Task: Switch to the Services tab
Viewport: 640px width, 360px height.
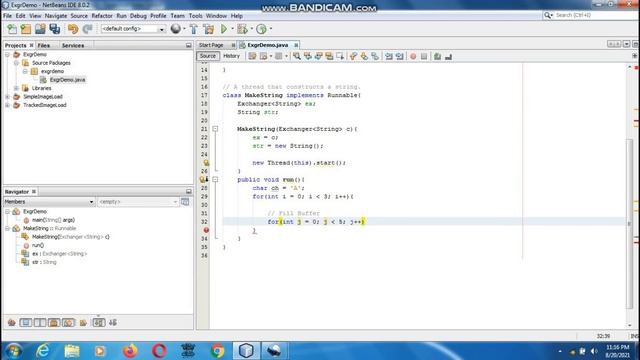Action: tap(73, 45)
